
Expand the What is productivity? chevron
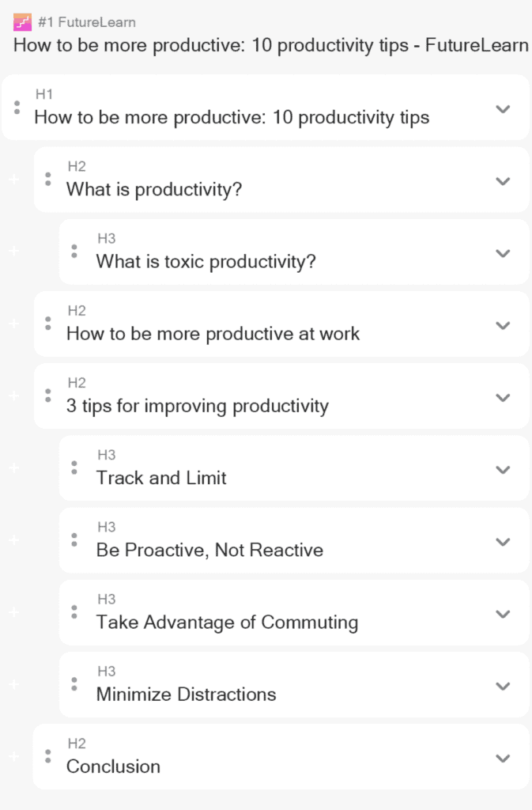point(503,181)
